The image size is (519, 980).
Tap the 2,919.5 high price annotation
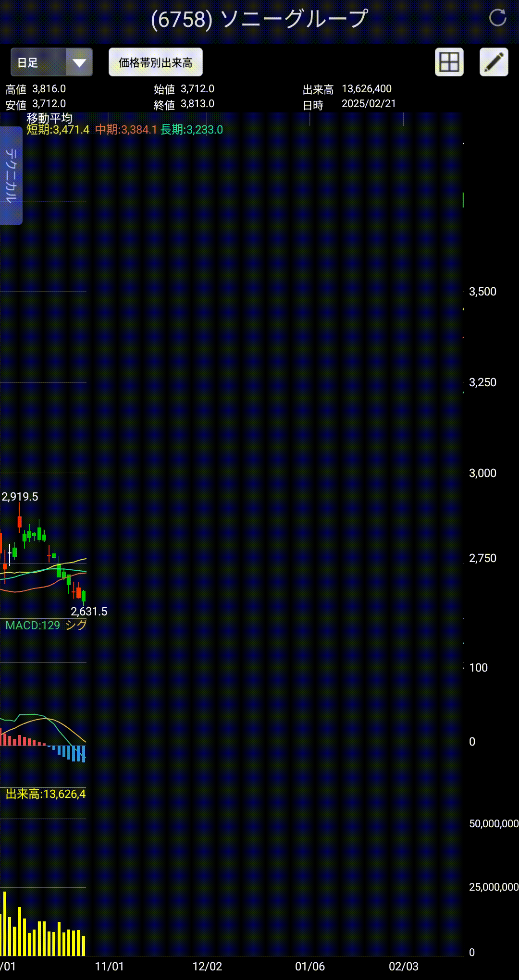click(x=20, y=497)
